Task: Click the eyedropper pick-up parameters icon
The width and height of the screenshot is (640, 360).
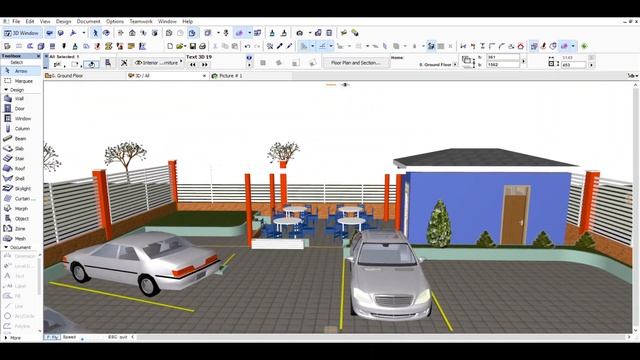Action: pos(280,46)
